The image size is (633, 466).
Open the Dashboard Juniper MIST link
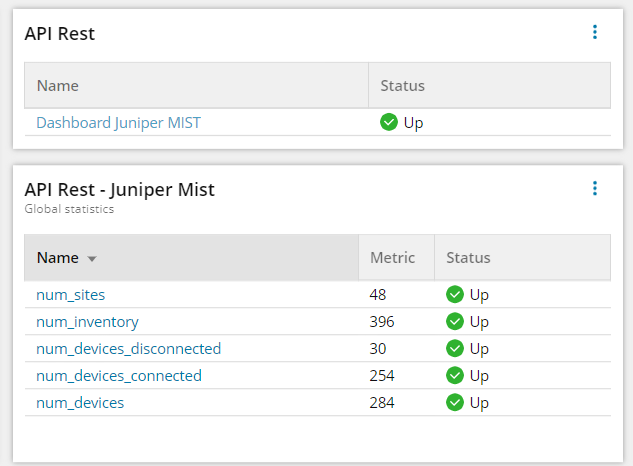point(118,123)
